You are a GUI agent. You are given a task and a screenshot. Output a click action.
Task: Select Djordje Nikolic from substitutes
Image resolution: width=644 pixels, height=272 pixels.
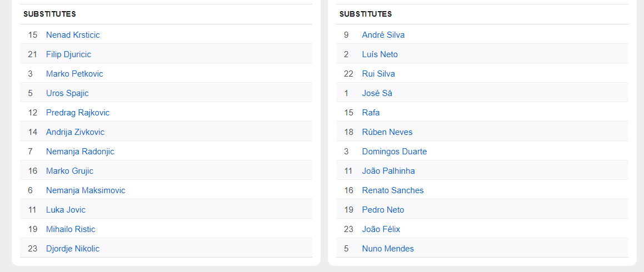(x=73, y=249)
